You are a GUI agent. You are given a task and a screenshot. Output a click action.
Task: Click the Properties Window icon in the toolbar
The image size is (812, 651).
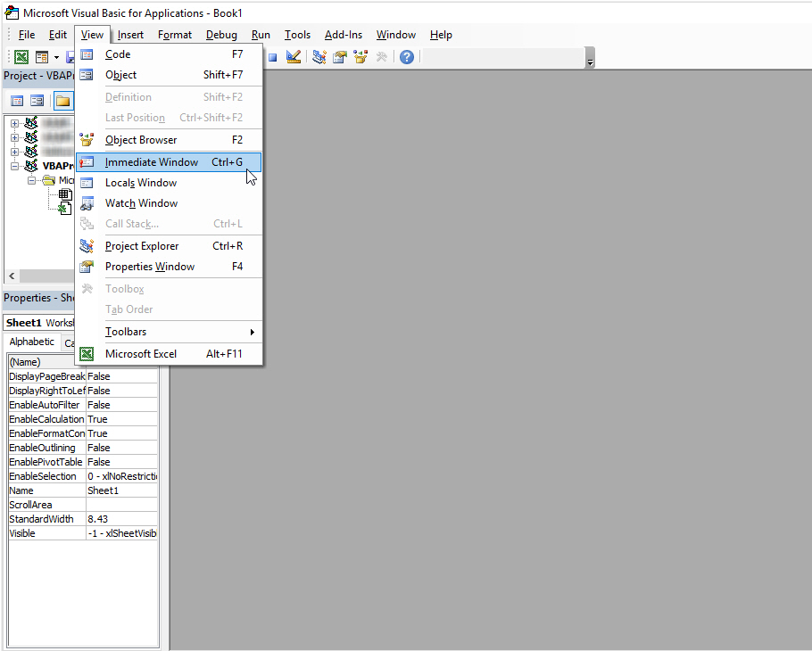click(x=340, y=57)
